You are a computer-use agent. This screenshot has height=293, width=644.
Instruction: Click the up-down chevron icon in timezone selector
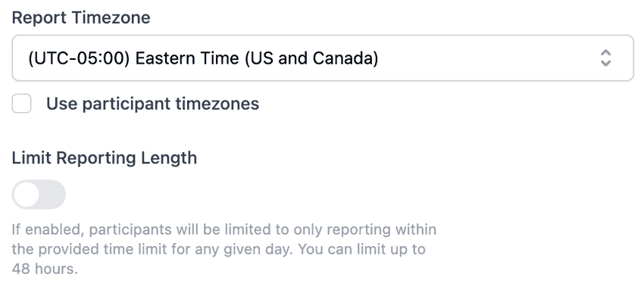coord(605,58)
